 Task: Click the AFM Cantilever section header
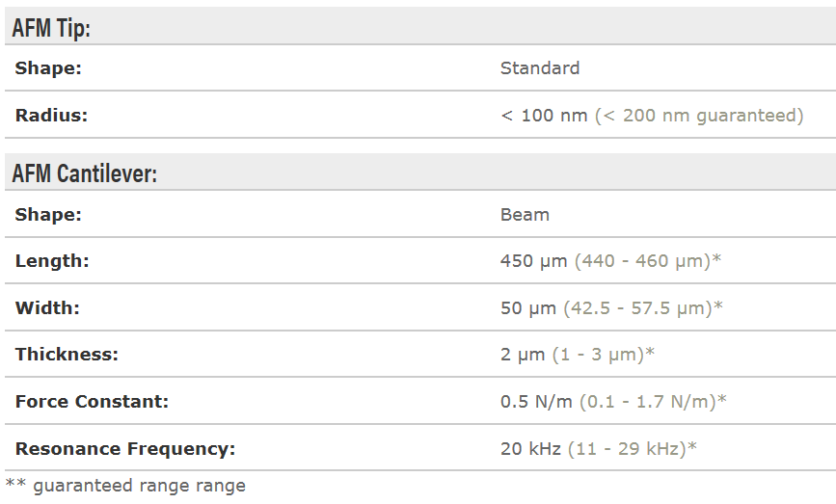tap(85, 173)
